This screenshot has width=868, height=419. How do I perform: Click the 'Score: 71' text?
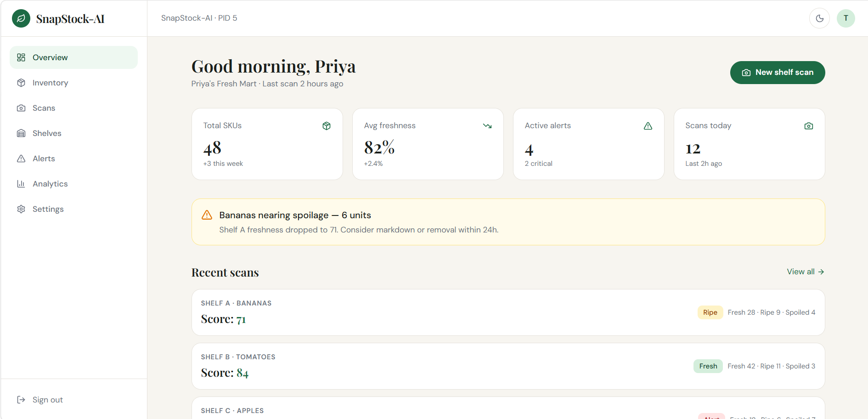(x=223, y=319)
